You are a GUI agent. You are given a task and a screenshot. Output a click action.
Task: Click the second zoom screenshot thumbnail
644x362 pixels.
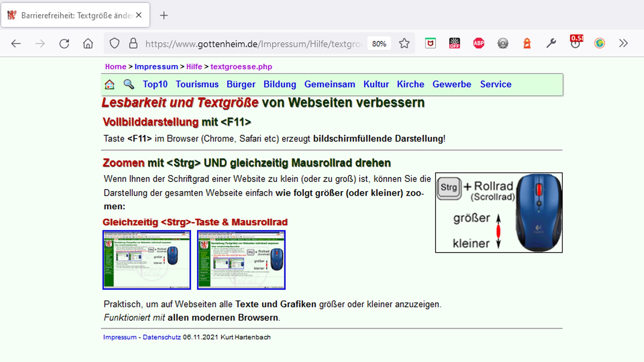(241, 260)
